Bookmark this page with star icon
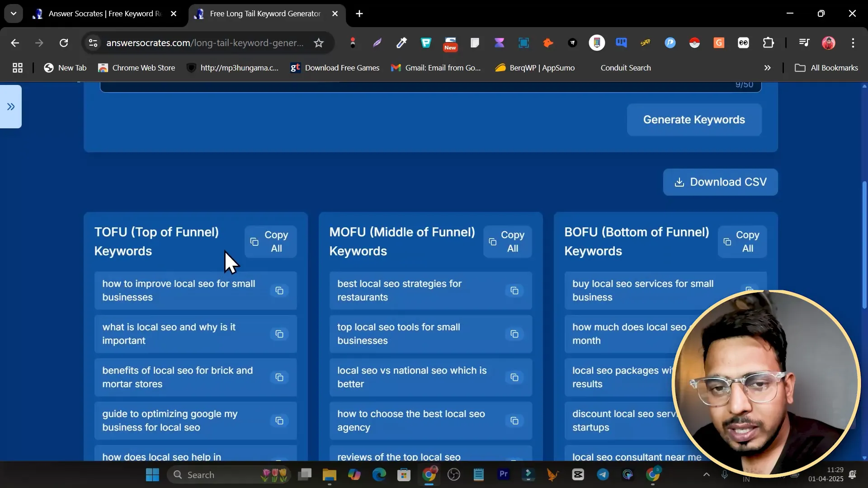The height and width of the screenshot is (488, 868). coord(319,43)
